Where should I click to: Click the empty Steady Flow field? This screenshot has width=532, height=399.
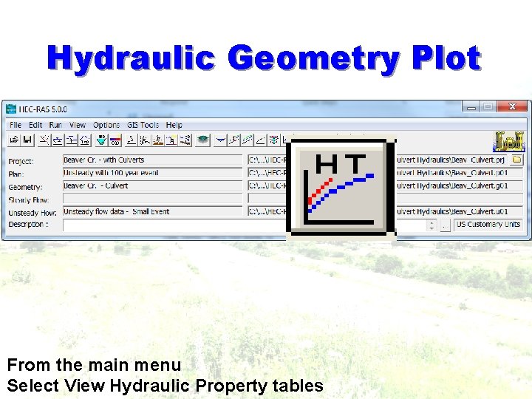pos(153,199)
